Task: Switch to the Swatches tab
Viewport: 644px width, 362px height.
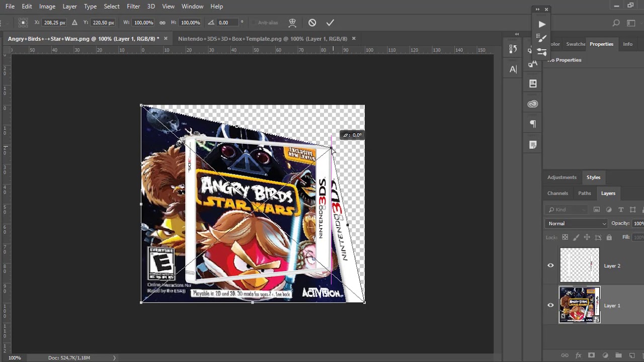Action: click(x=576, y=44)
